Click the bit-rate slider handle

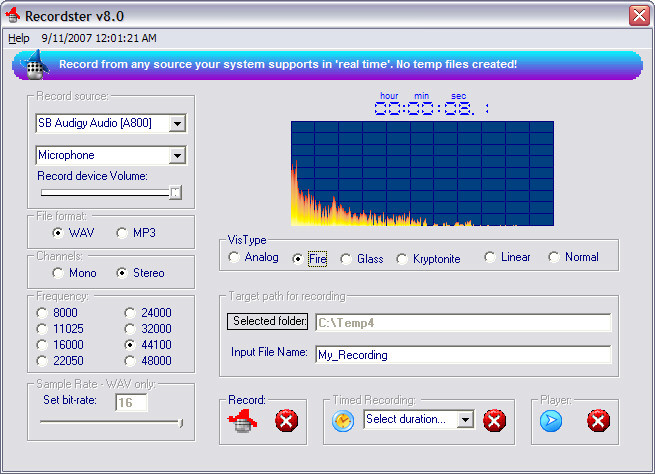coord(181,423)
